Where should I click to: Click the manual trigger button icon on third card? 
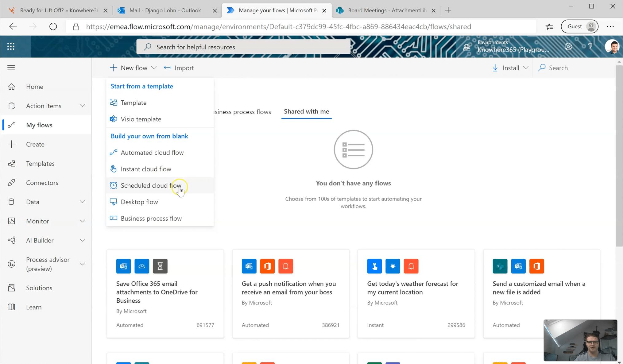coord(374,266)
